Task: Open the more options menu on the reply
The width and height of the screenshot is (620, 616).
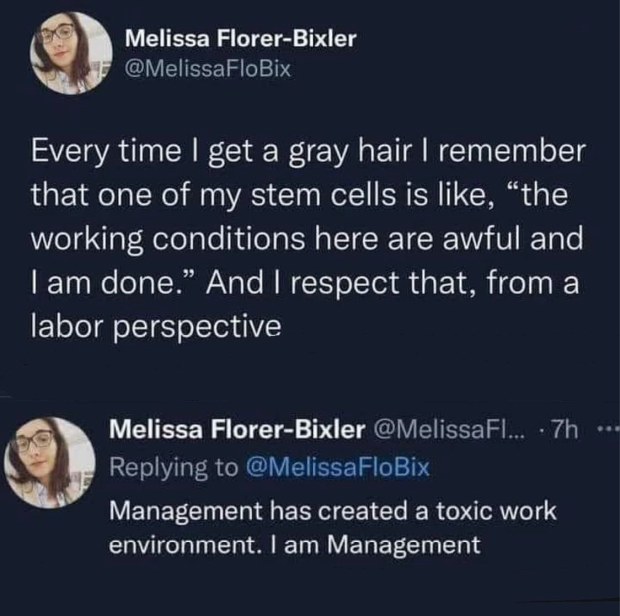Action: point(608,431)
